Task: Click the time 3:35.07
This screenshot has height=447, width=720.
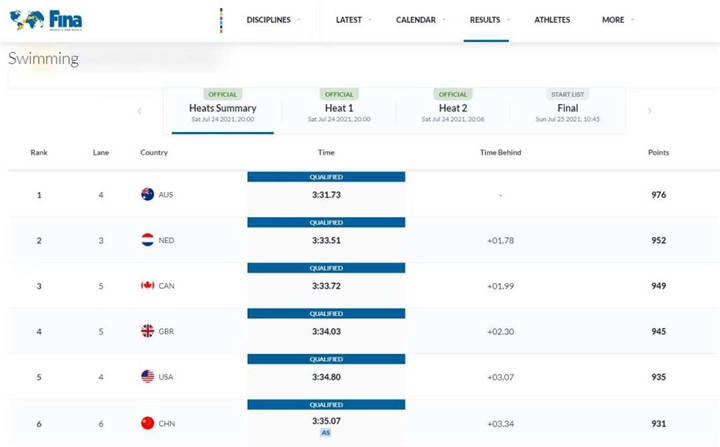Action: point(326,421)
